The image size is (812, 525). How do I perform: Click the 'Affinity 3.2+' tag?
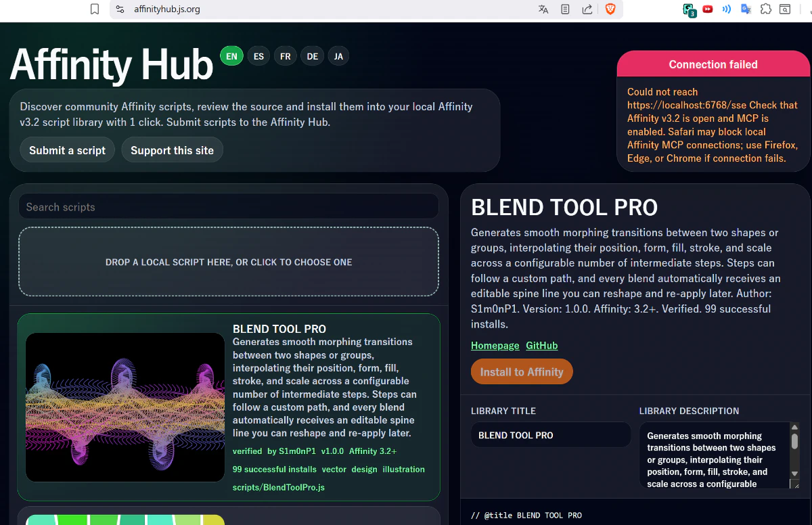[373, 451]
